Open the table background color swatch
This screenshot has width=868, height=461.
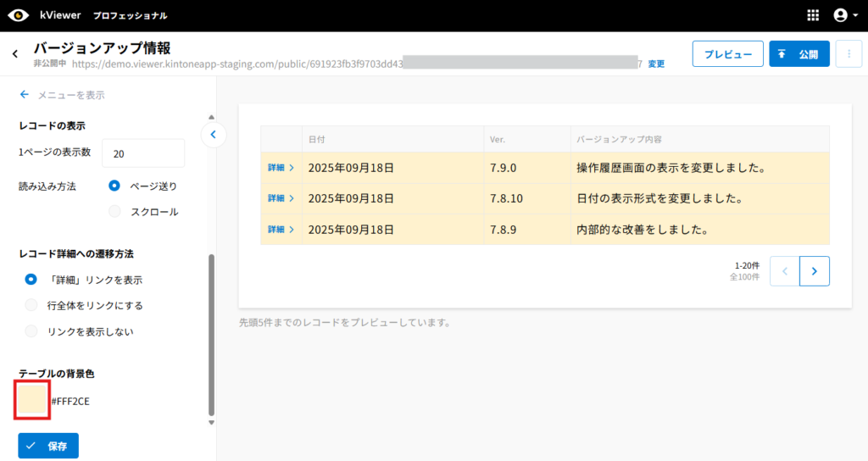[32, 401]
